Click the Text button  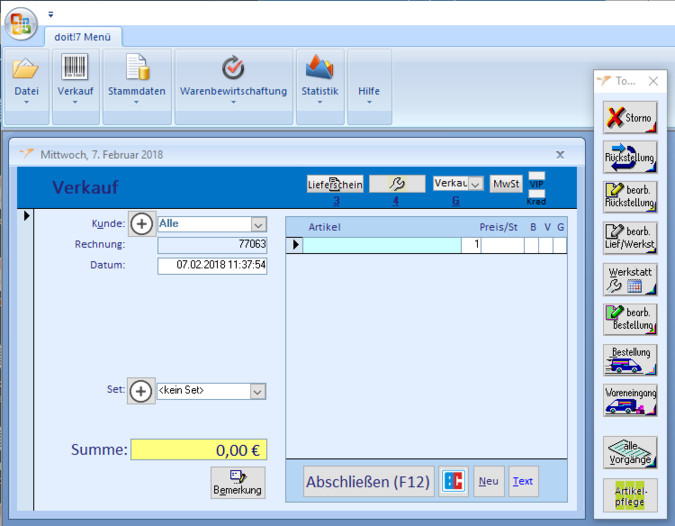click(523, 482)
